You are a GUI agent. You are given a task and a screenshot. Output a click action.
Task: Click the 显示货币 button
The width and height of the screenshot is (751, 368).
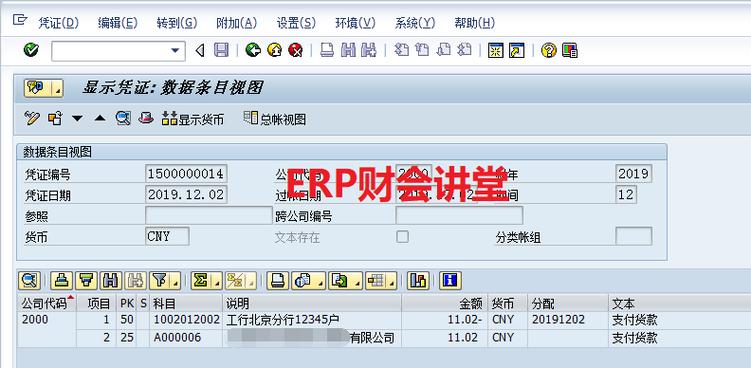coord(193,118)
